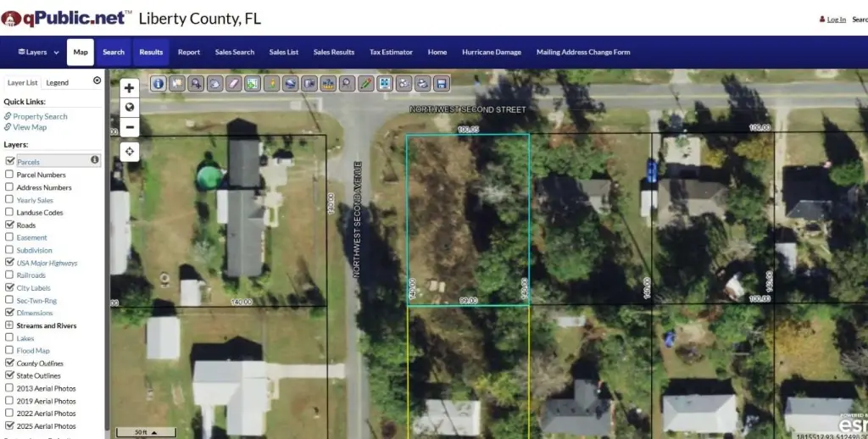Zoom out with the minus button
Screen dimensions: 868x439
point(130,127)
